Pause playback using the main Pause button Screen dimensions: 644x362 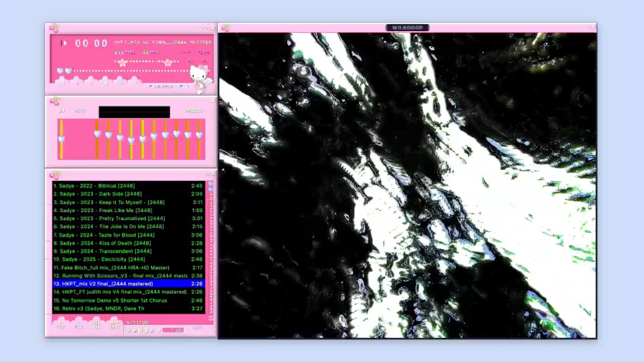(x=91, y=81)
